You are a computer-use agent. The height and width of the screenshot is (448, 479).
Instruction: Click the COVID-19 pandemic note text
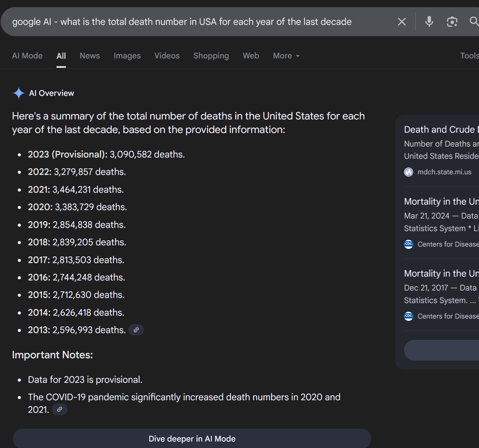[x=184, y=403]
